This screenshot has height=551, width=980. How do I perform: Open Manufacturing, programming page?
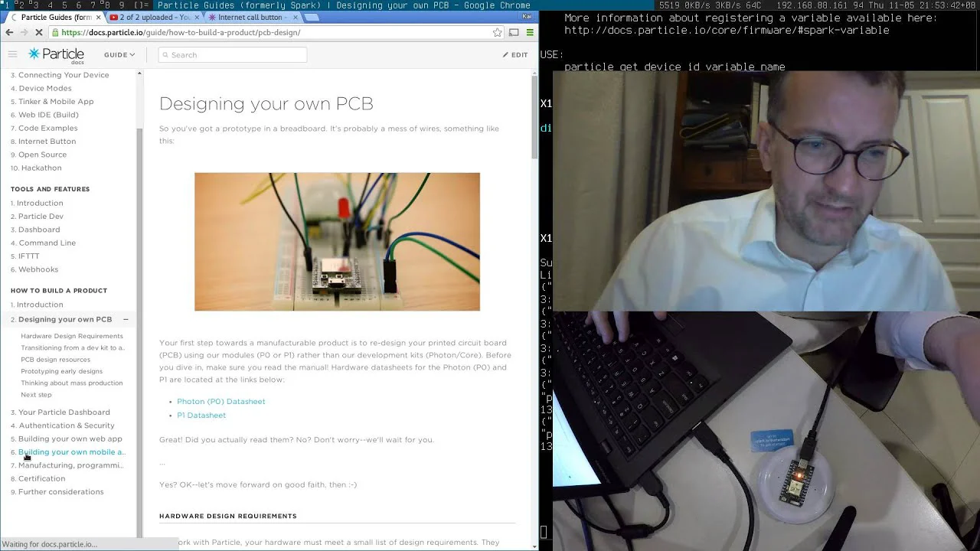(x=70, y=465)
